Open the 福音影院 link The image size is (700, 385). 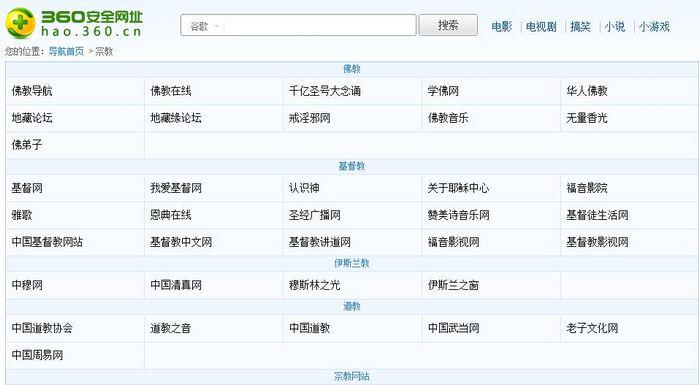587,188
